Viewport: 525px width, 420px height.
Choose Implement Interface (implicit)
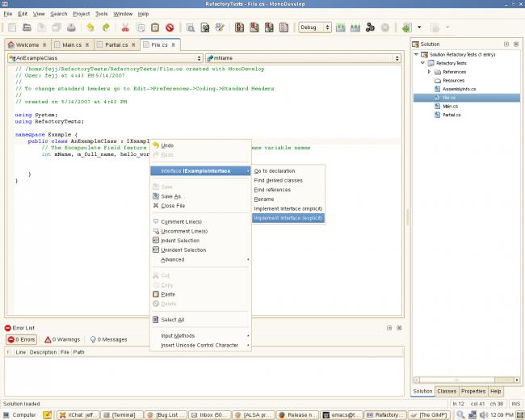tap(288, 208)
